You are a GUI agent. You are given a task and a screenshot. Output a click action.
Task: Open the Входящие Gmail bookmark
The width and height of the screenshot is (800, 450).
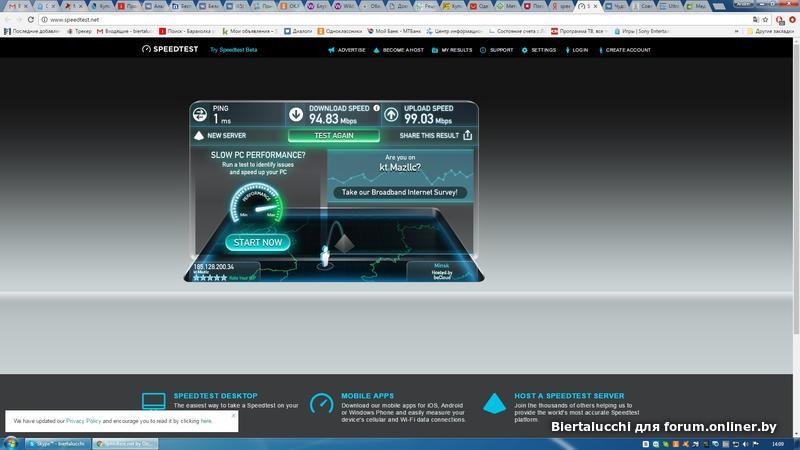124,31
